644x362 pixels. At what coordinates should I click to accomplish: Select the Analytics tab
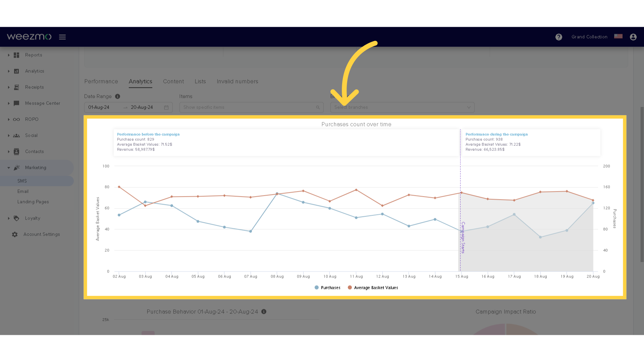point(141,81)
